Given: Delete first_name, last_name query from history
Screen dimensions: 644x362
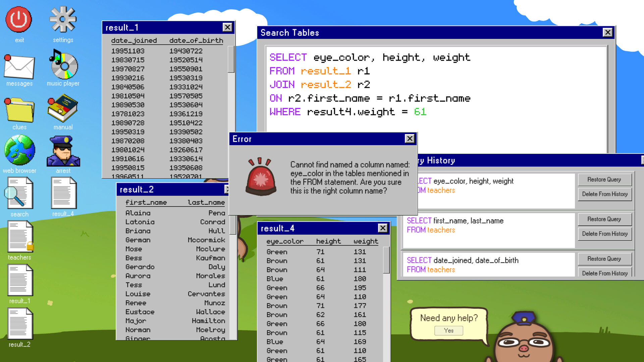Looking at the screenshot, I should click(604, 234).
